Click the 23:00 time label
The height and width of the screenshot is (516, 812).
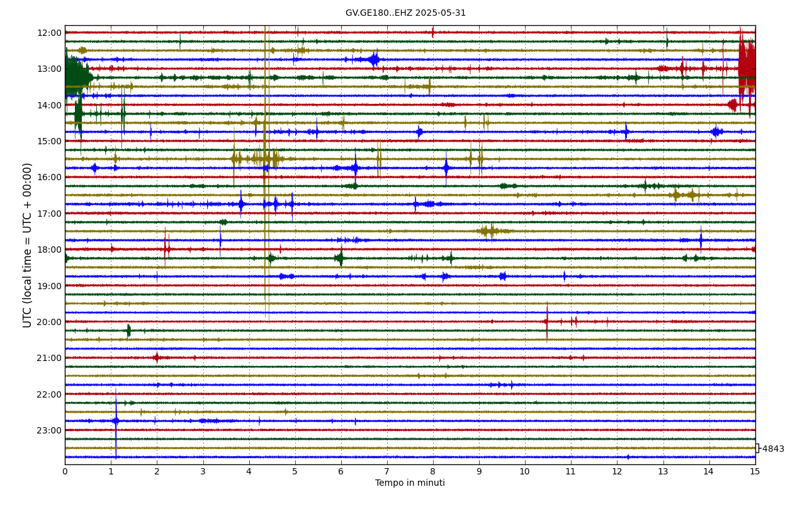tap(49, 430)
